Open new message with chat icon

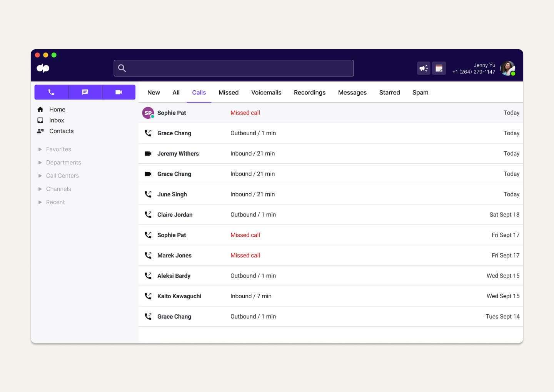point(85,92)
